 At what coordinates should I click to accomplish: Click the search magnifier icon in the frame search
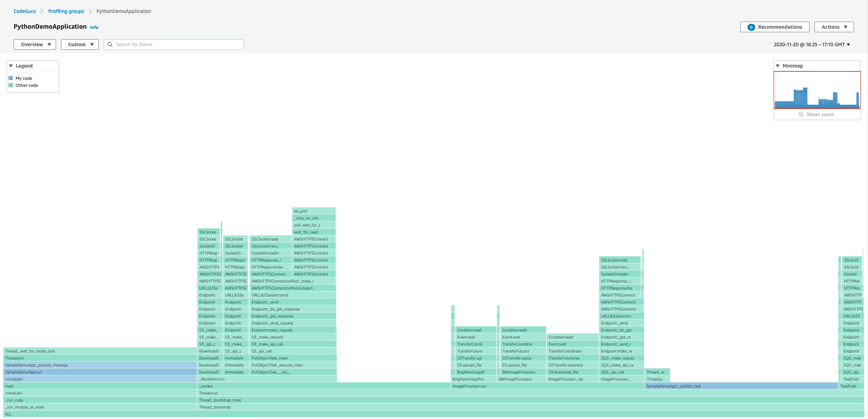(110, 44)
